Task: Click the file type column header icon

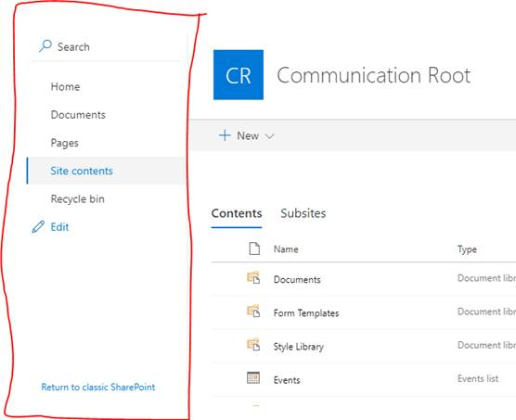Action: [254, 248]
